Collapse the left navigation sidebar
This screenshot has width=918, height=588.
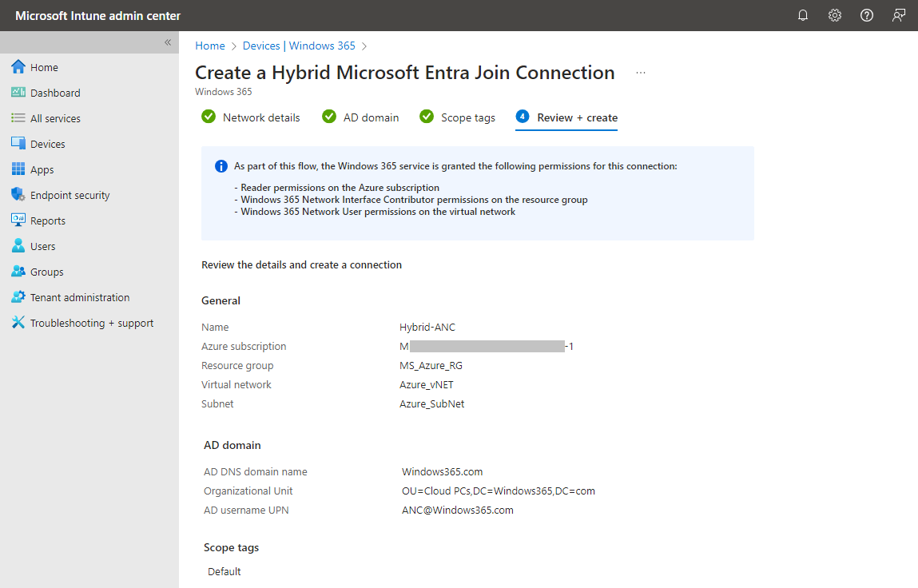[x=168, y=42]
